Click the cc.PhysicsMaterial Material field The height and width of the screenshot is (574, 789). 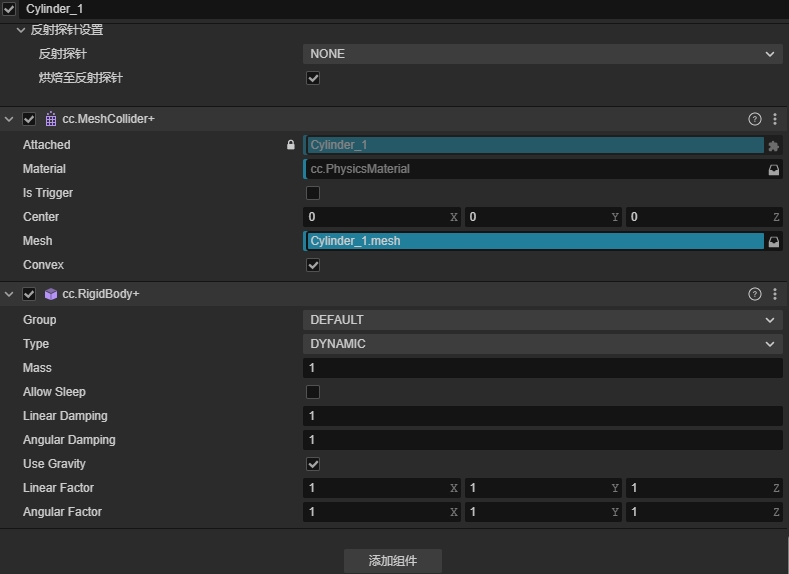tap(535, 169)
